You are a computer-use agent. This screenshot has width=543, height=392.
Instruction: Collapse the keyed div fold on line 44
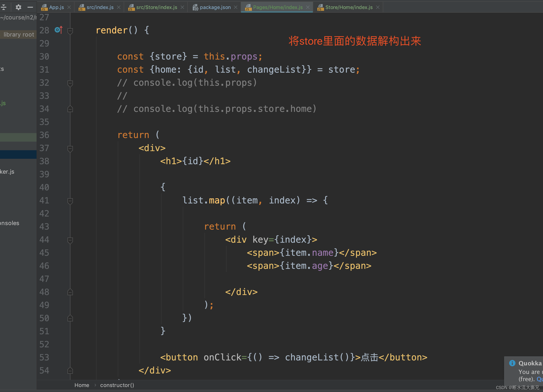point(70,240)
